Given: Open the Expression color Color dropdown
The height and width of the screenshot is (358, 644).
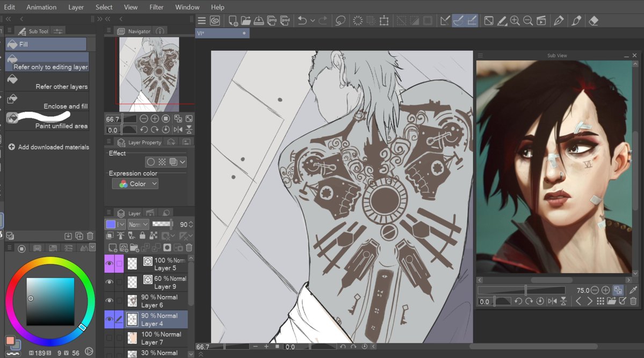Looking at the screenshot, I should point(135,184).
